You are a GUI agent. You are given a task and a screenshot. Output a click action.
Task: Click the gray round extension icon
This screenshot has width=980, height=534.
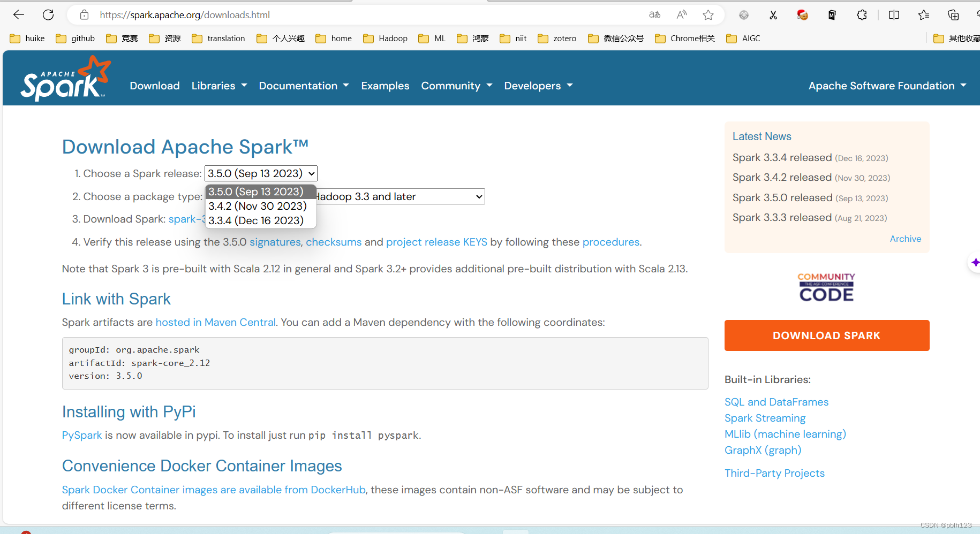744,15
